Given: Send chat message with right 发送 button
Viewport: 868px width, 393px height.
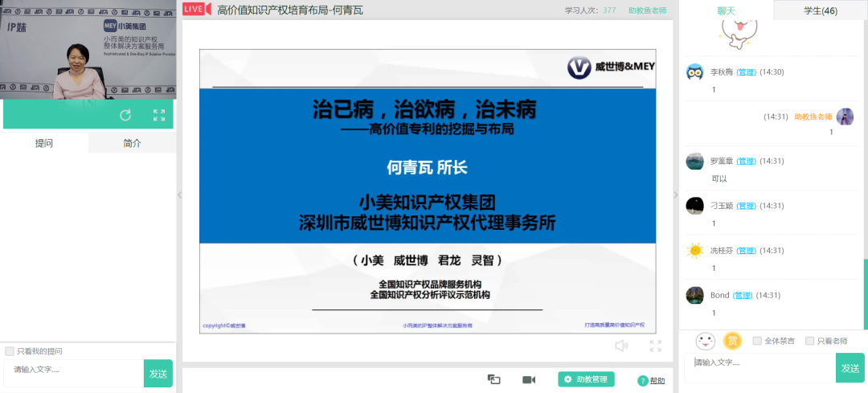Looking at the screenshot, I should coord(850,368).
